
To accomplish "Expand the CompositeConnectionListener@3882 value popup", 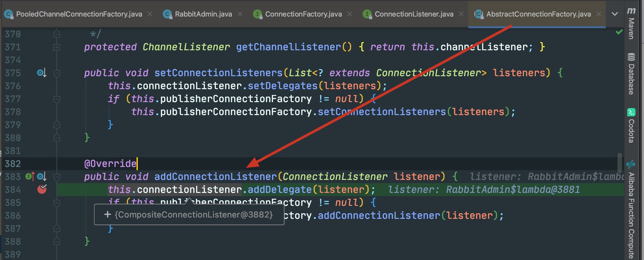I will click(x=108, y=214).
